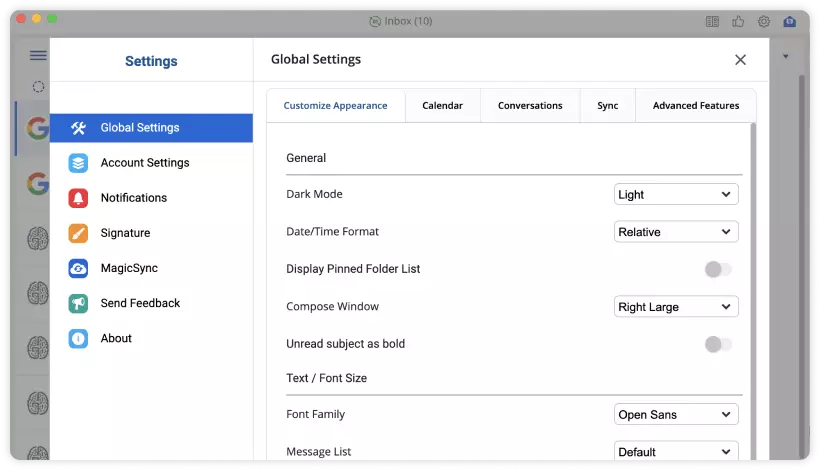Open the Dark Mode dropdown
Image resolution: width=820 pixels, height=470 pixels.
[676, 194]
